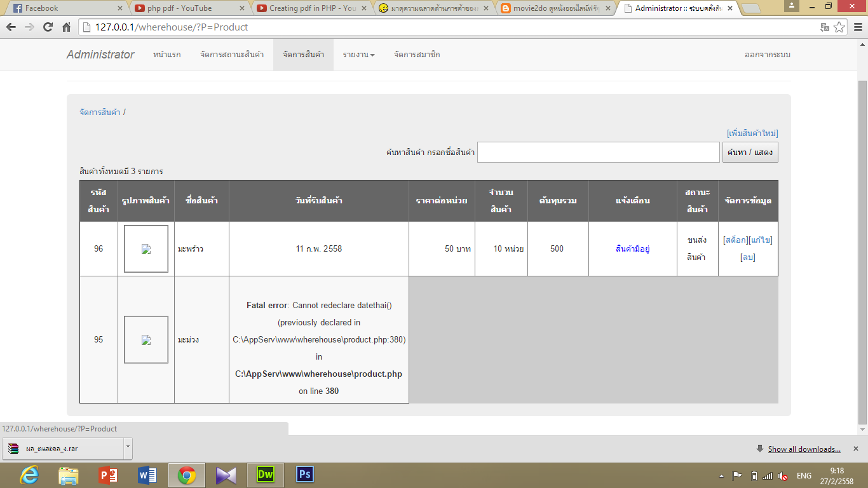Open Internet Explorer from the taskbar

point(29,475)
